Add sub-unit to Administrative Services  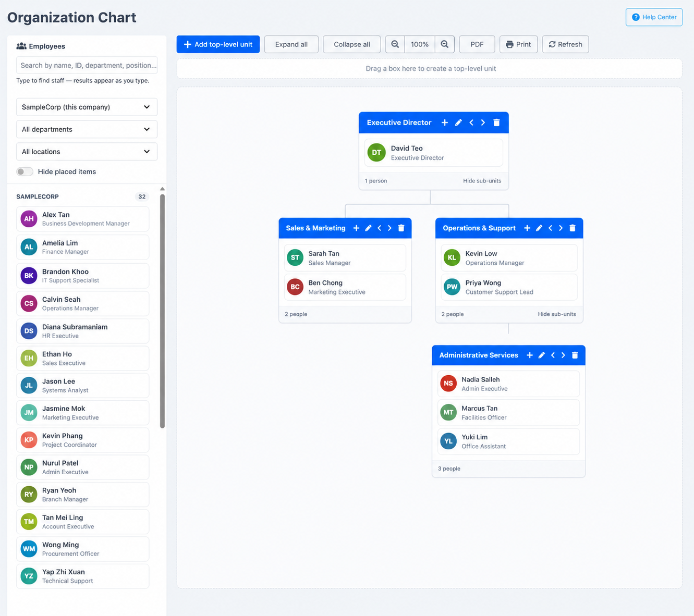point(530,355)
